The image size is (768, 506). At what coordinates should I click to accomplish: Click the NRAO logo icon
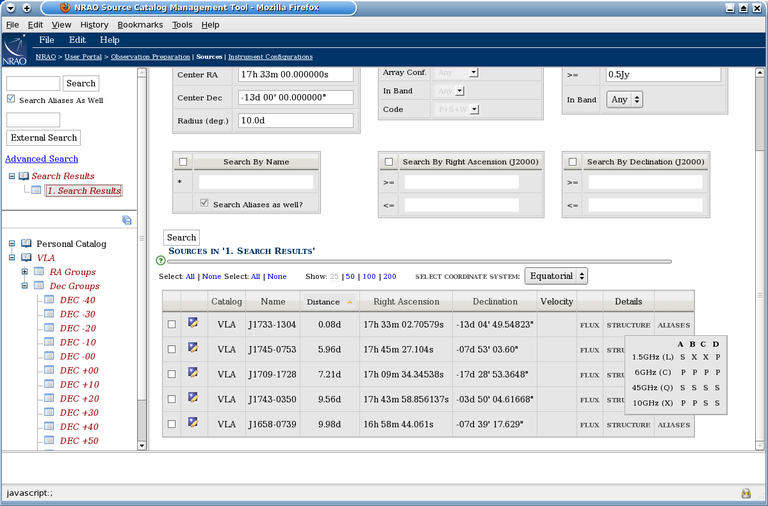click(15, 50)
